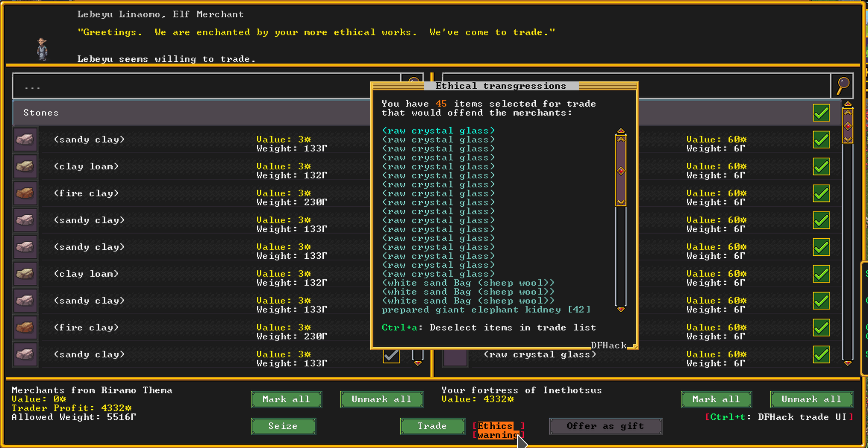Viewport: 868px width, 448px height.
Task: Click Offer as gift
Action: click(x=605, y=426)
